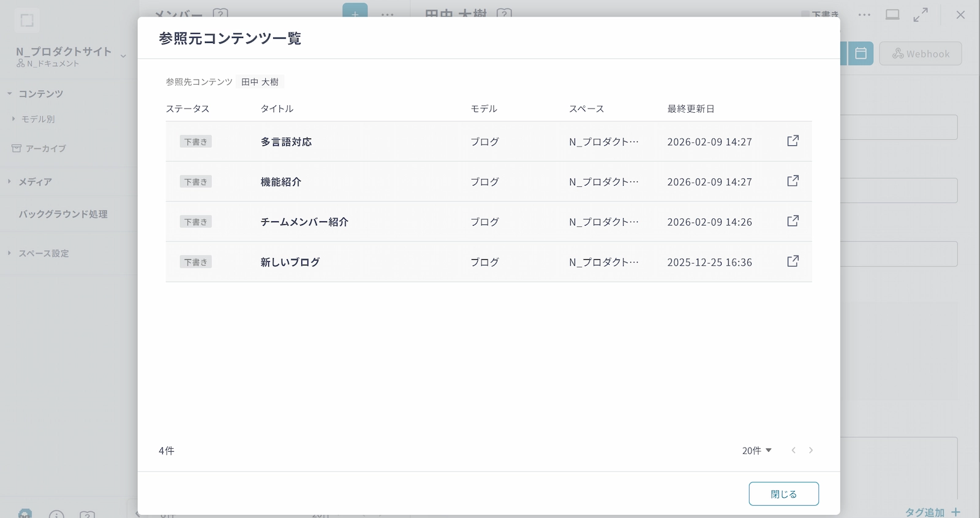Click the calendar schedule icon
The width and height of the screenshot is (980, 518).
click(861, 53)
